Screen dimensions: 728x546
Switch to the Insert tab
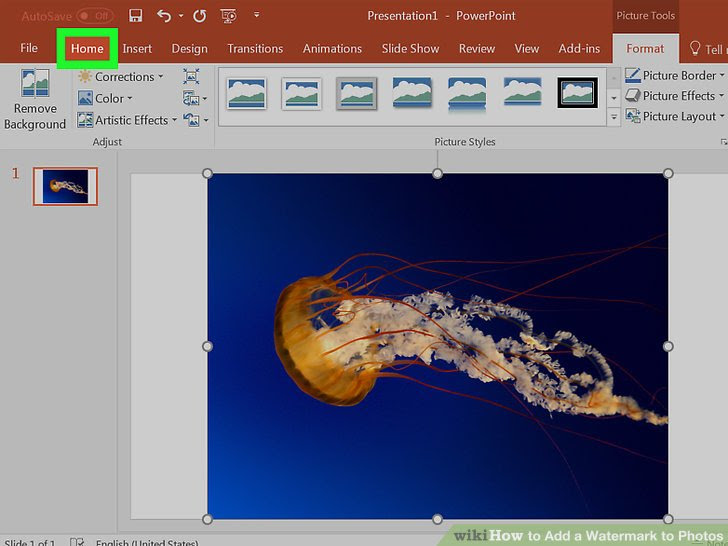click(x=137, y=48)
